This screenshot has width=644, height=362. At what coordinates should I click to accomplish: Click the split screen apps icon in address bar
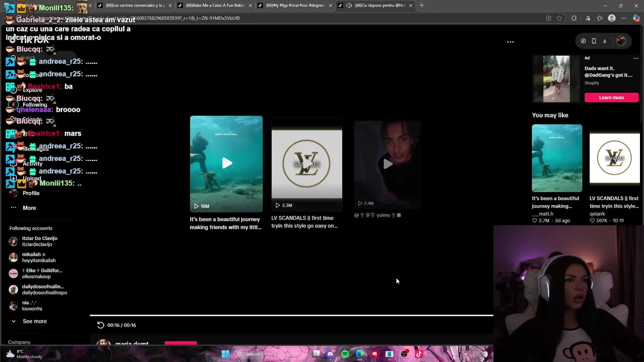click(x=548, y=18)
